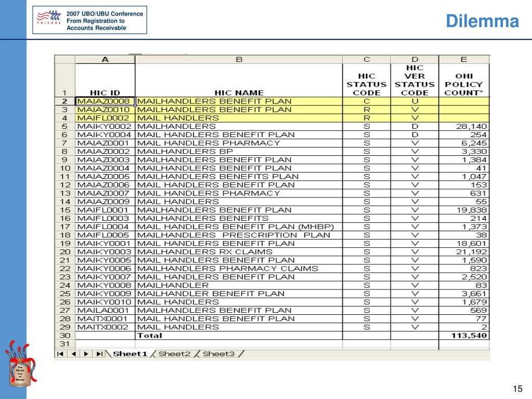Click policy count 19,838
532x399 pixels.
click(x=464, y=210)
